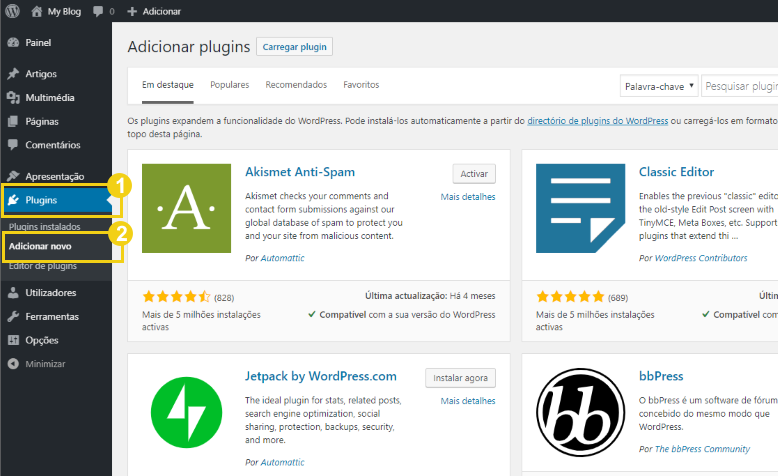The width and height of the screenshot is (778, 476).
Task: Click the Painel dashboard icon
Action: (13, 43)
